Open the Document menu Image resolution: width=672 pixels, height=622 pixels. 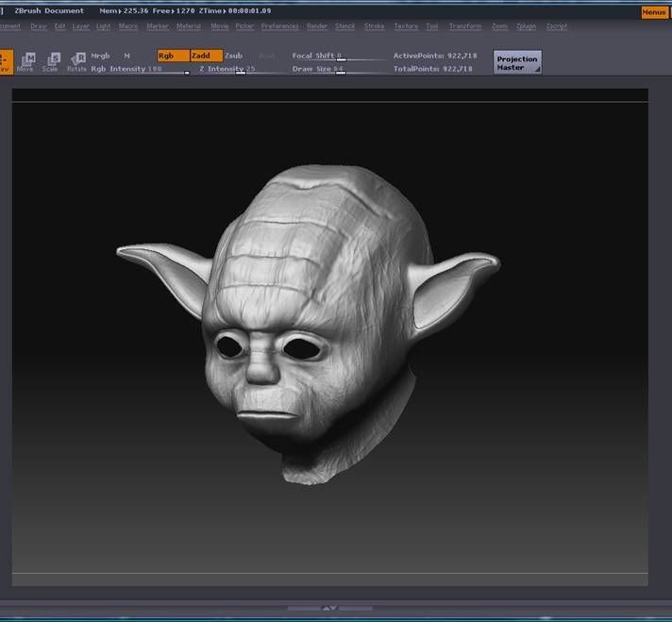pos(9,26)
